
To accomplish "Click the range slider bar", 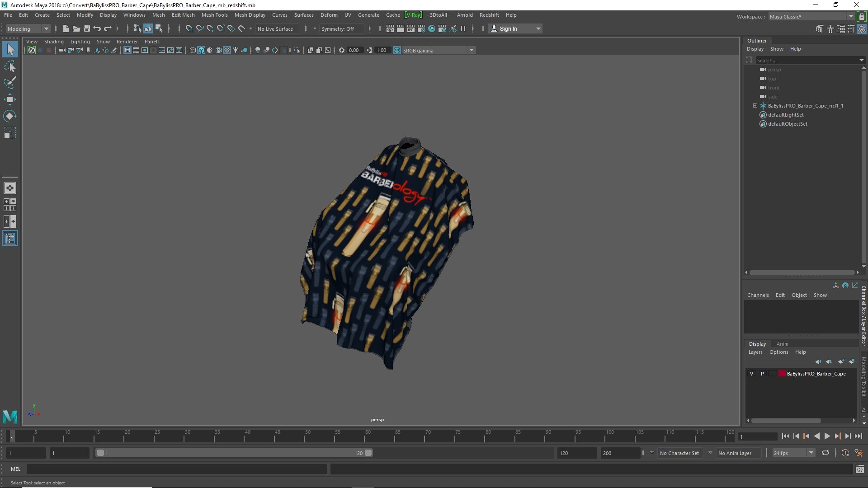I will [234, 453].
